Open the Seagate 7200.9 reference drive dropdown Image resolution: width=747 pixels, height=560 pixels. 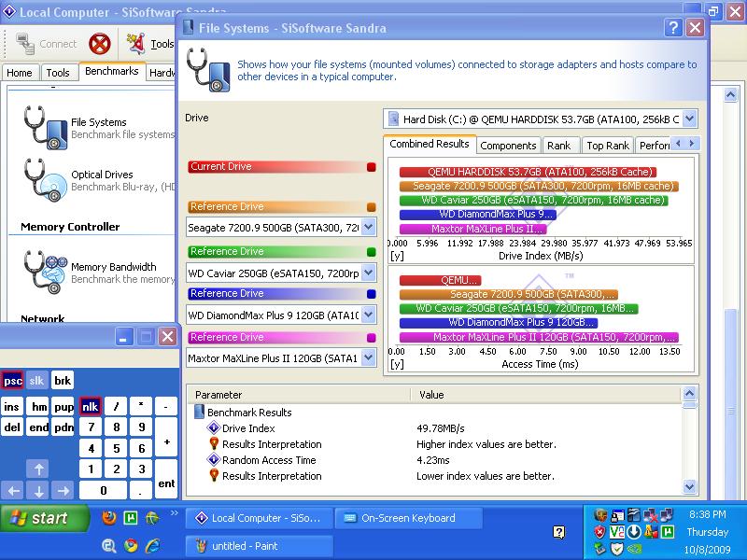click(368, 227)
